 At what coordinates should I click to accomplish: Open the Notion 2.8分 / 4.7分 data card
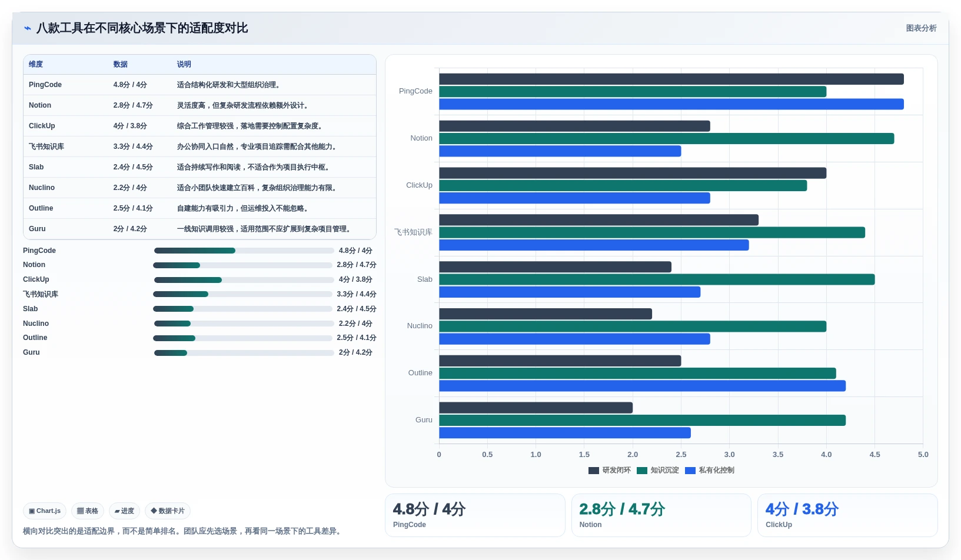point(661,515)
